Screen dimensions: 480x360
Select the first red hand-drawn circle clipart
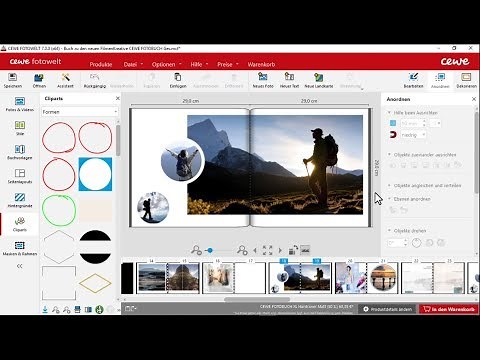[59, 138]
